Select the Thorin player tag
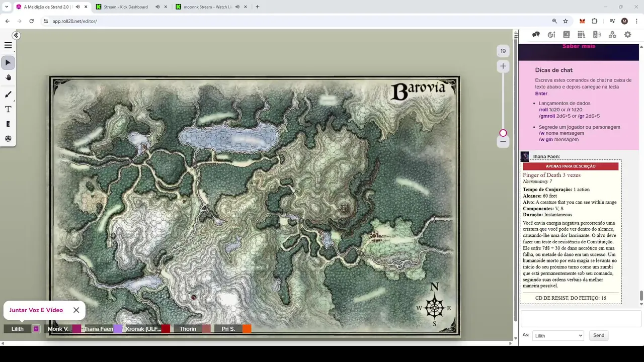Viewport: 644px width, 362px height. click(x=188, y=329)
